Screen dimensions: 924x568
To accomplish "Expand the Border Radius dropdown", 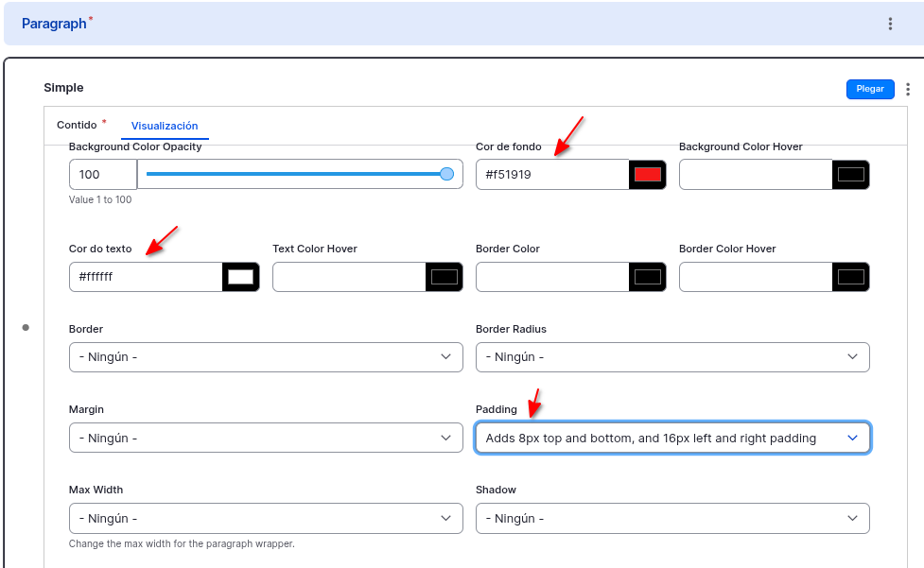I will 671,357.
